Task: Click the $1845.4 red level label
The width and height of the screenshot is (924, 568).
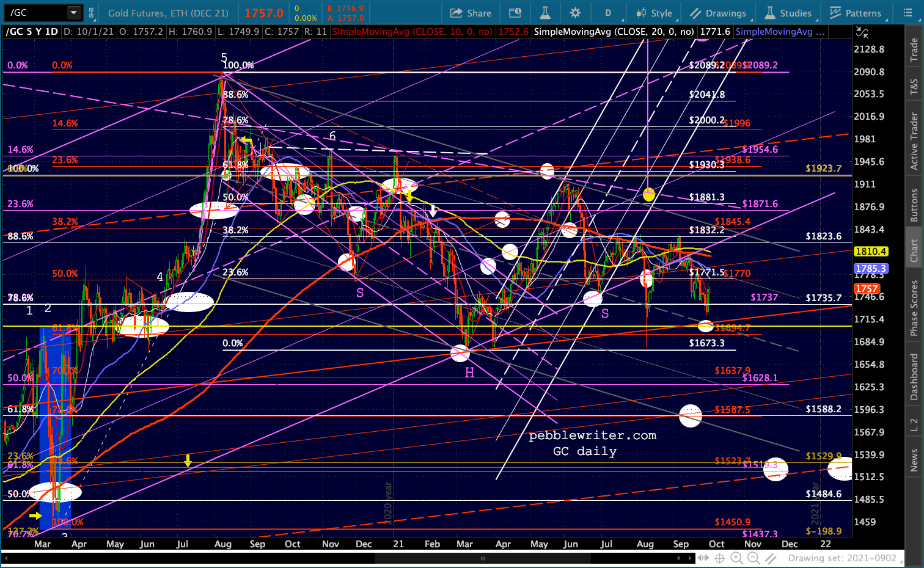Action: click(733, 222)
